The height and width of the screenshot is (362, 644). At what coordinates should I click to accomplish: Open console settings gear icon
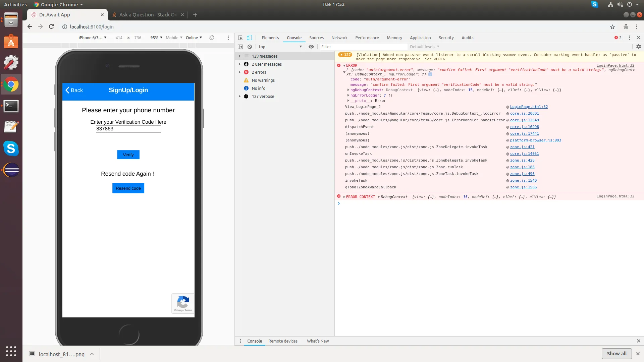click(x=638, y=47)
